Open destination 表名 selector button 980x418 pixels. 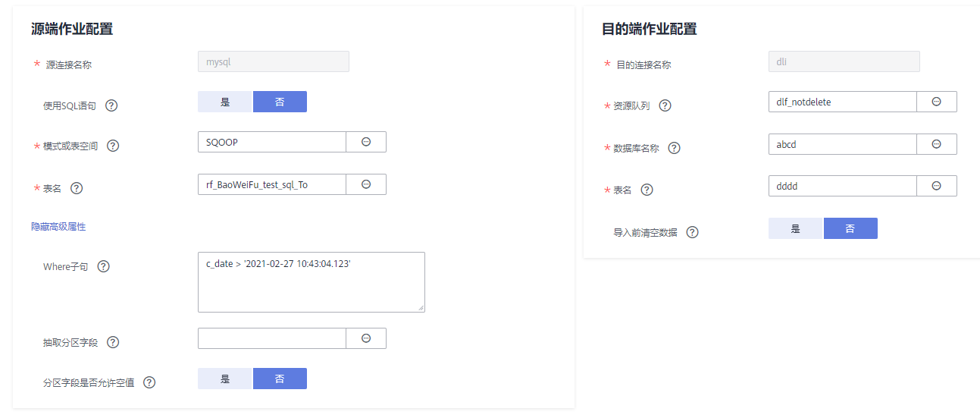tap(937, 186)
